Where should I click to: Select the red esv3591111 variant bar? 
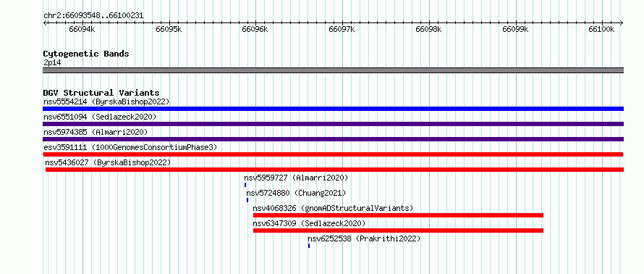click(333, 154)
